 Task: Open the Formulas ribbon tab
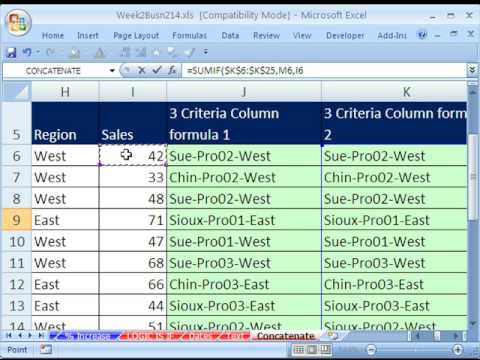(189, 35)
